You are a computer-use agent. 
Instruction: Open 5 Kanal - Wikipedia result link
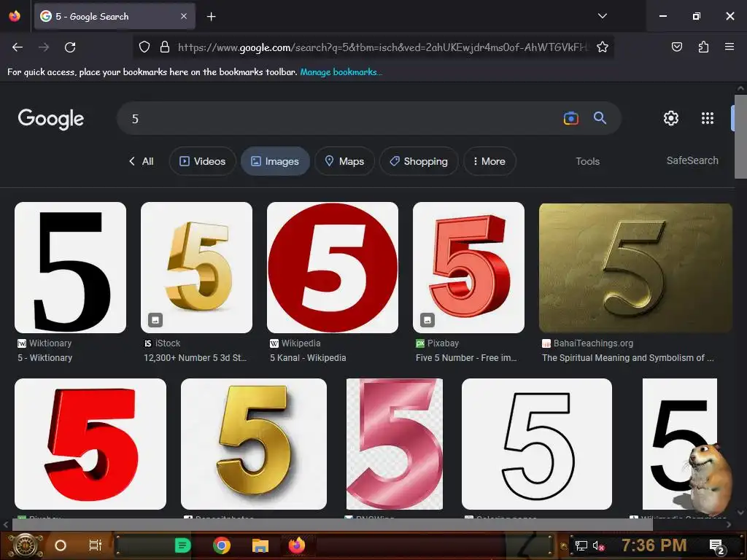coord(308,357)
